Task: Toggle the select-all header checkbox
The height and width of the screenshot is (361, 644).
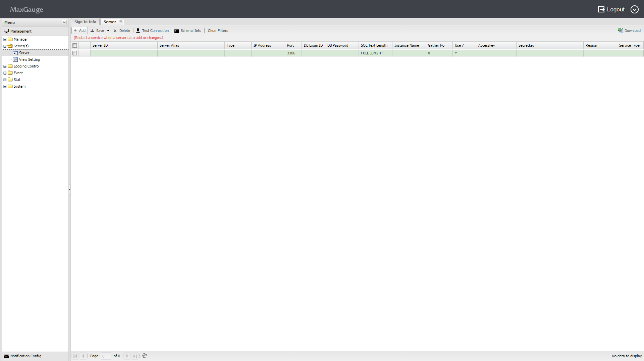Action: tap(75, 46)
